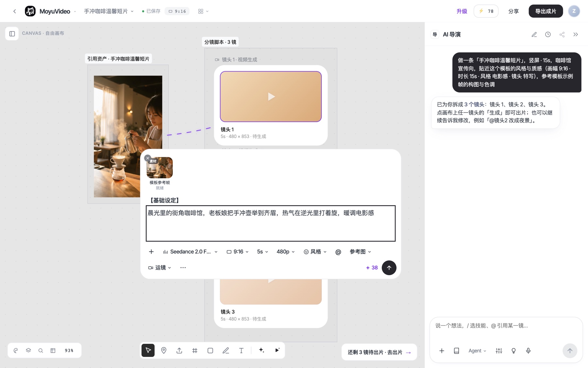Image resolution: width=588 pixels, height=368 pixels.
Task: Click the upload tool icon
Action: click(179, 350)
